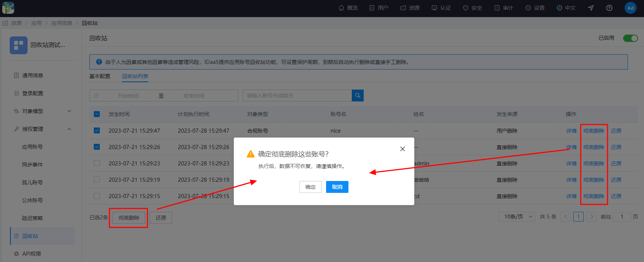Switch to the 回收站列表 tab
644x262 pixels.
pos(135,76)
